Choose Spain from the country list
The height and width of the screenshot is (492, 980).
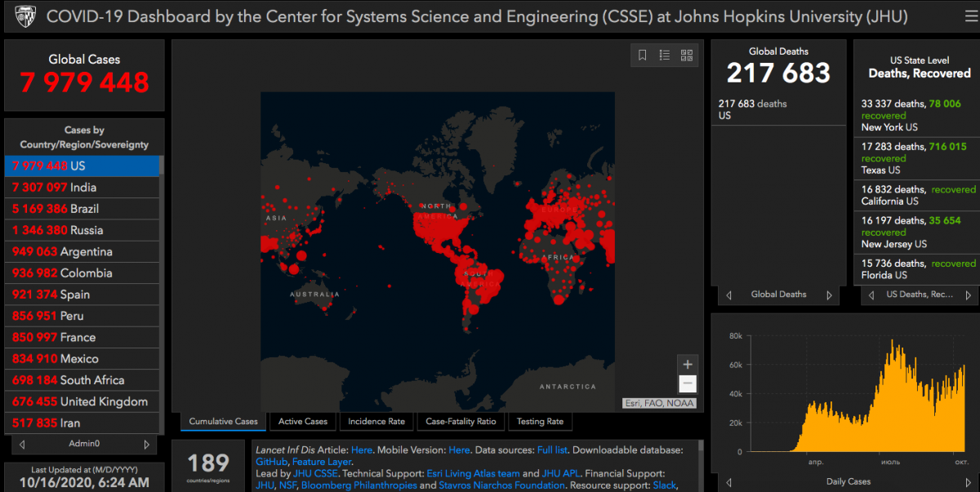82,295
